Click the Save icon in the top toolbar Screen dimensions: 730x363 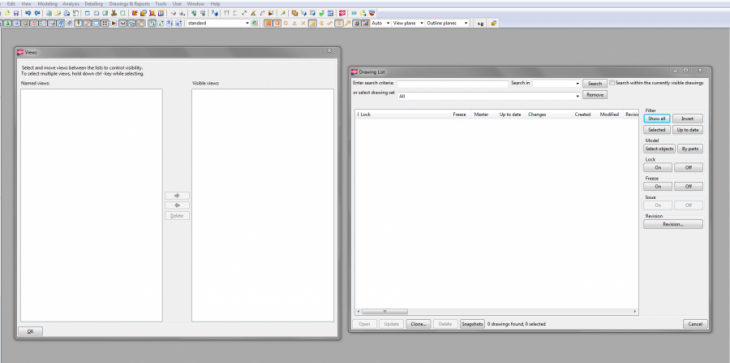16,13
